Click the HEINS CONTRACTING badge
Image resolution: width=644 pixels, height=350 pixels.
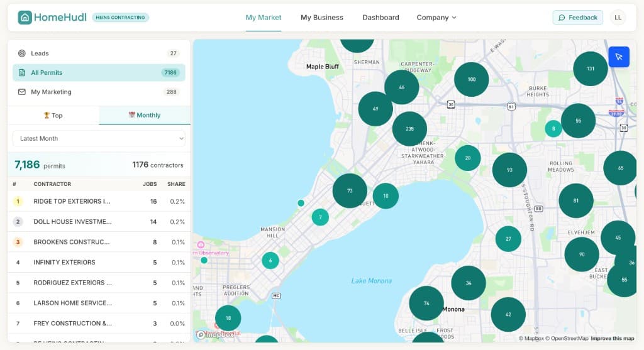(120, 18)
